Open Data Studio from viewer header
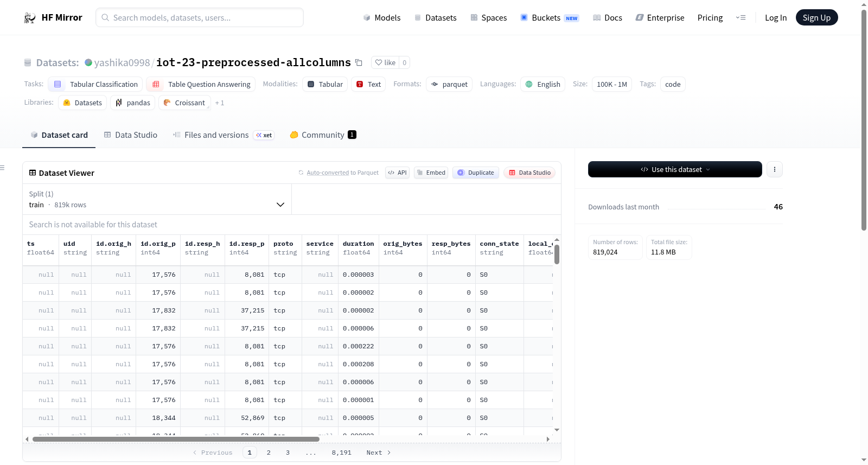This screenshot has width=868, height=465. coord(529,173)
